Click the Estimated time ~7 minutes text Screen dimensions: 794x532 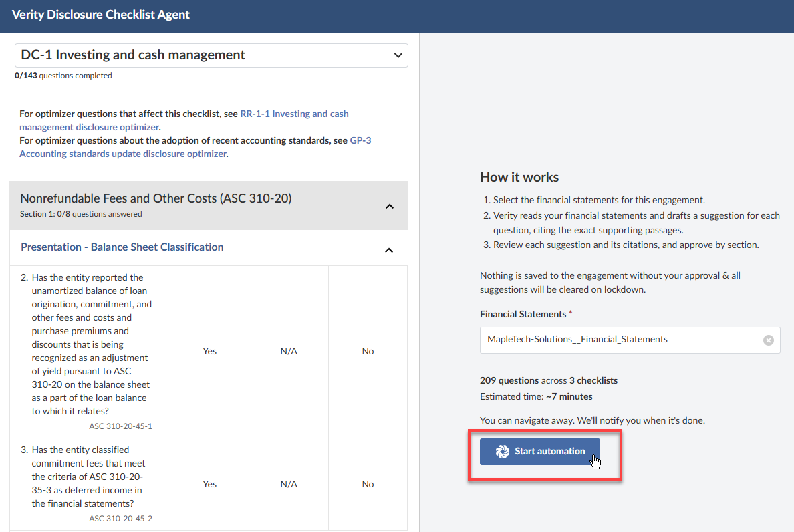pos(536,397)
